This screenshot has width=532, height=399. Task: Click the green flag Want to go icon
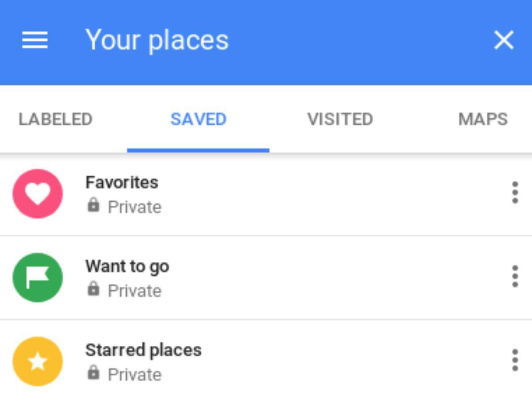coord(38,278)
